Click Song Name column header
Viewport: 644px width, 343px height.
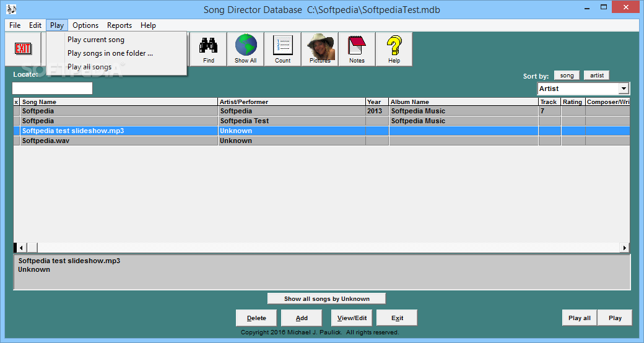pos(119,102)
